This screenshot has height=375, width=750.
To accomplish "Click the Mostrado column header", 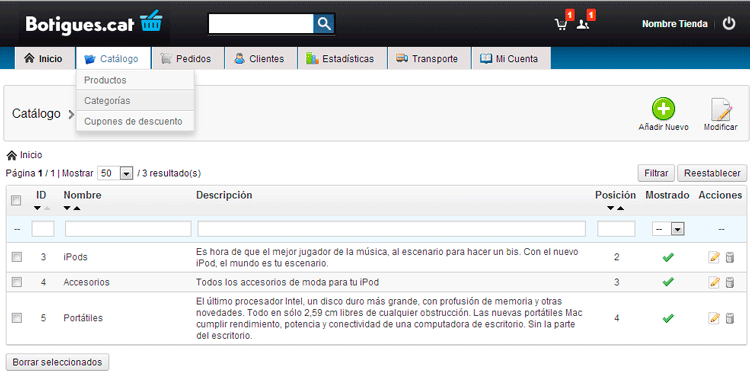I will point(667,195).
